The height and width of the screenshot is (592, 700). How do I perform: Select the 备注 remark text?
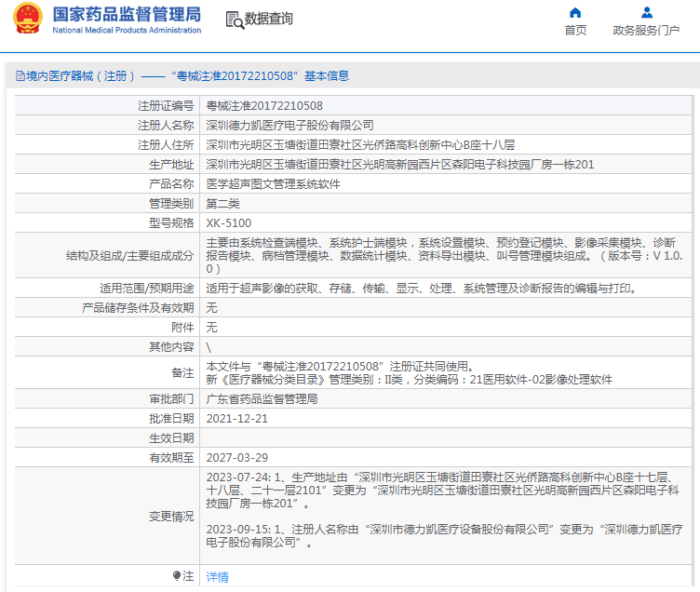point(409,373)
